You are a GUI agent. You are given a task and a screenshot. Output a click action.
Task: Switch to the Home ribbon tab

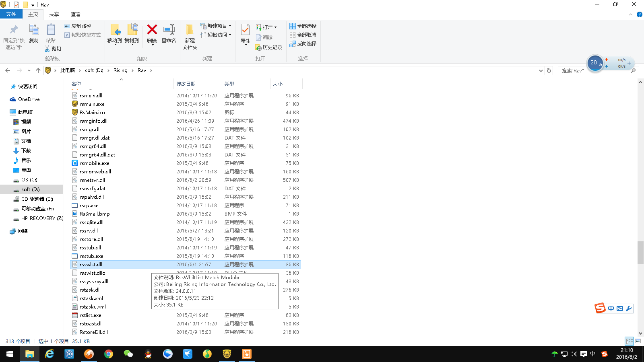pos(33,14)
